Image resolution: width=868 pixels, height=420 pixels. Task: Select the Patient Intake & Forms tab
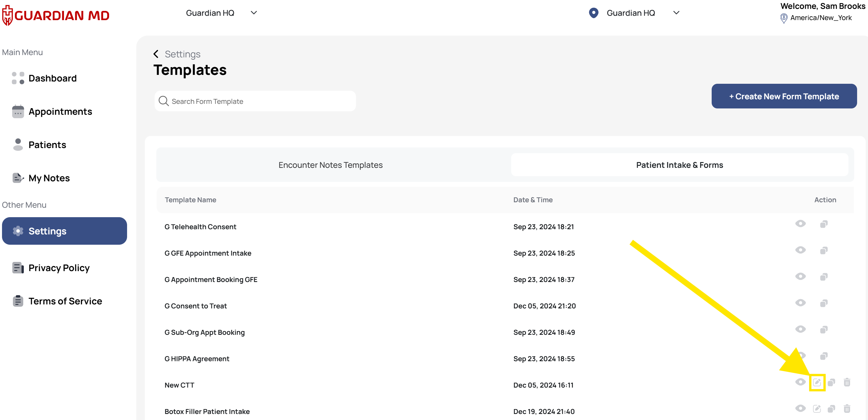(x=679, y=165)
